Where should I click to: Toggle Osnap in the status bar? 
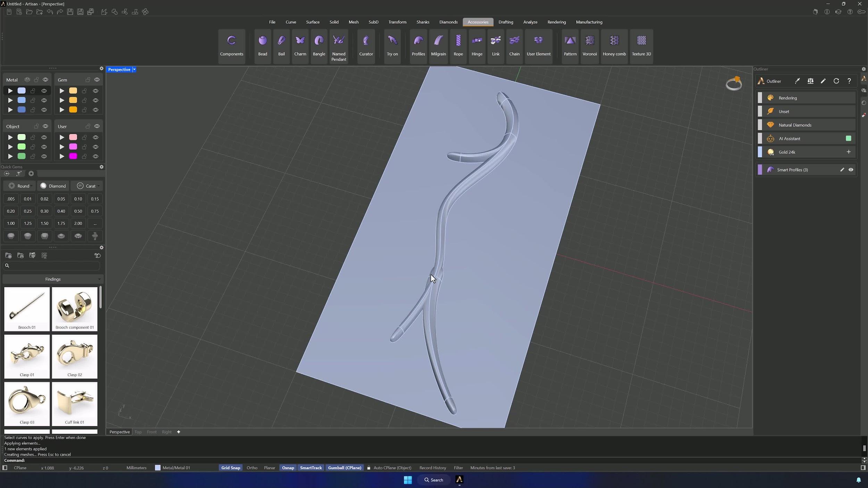tap(288, 468)
